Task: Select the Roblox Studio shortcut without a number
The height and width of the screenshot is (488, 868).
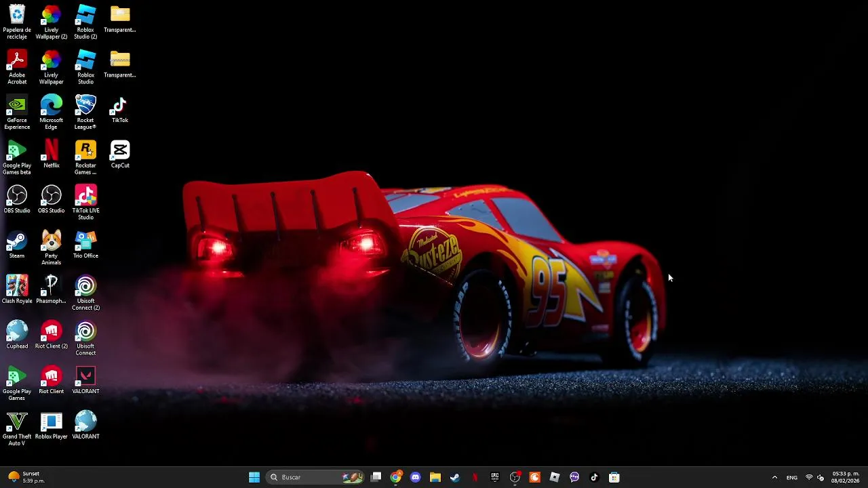Action: click(x=85, y=67)
